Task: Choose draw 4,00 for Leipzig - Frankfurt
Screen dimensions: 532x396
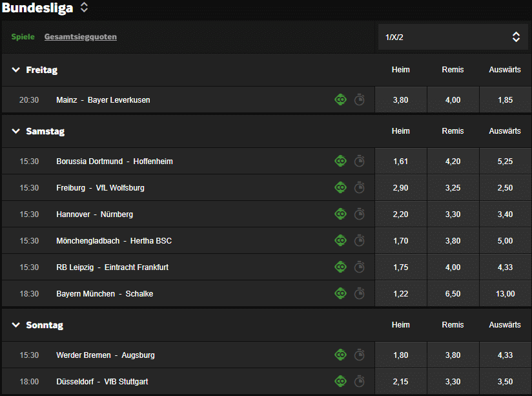Action: tap(453, 267)
